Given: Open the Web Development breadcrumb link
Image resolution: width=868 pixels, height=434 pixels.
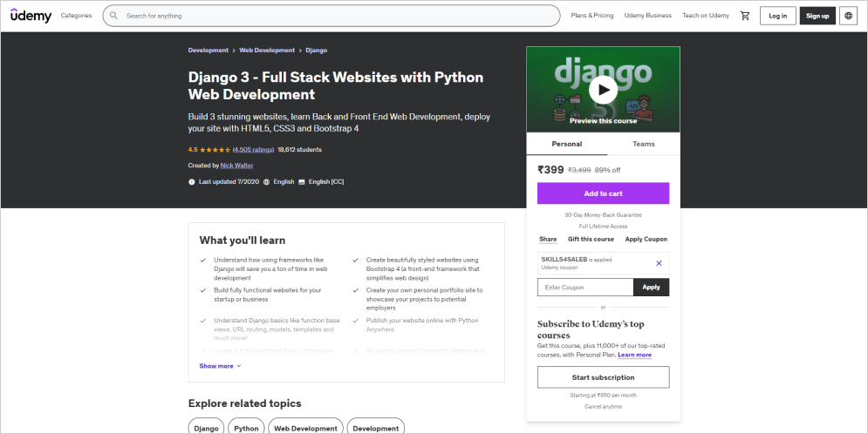Looking at the screenshot, I should coord(267,50).
